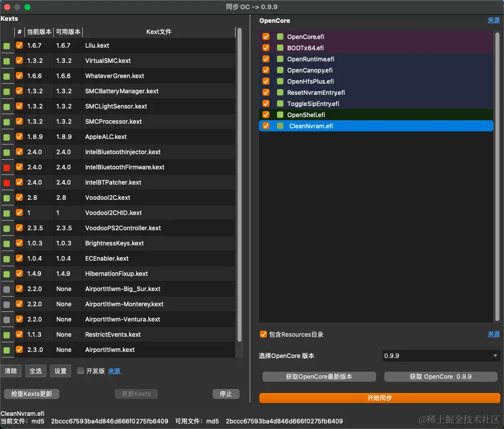Open the OpenCore version dropdown showing 0.9.9

[x=441, y=356]
